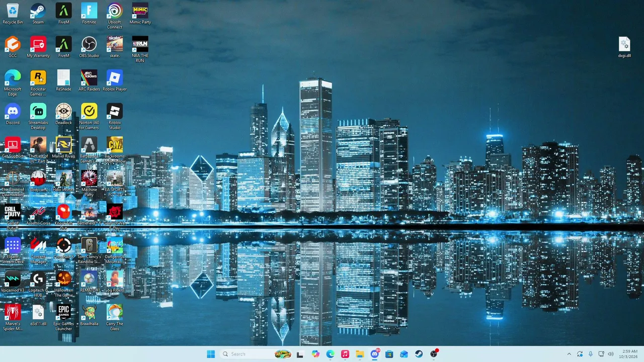Open the Deadlock desktop shortcut
Image resolution: width=644 pixels, height=362 pixels.
coord(63,115)
